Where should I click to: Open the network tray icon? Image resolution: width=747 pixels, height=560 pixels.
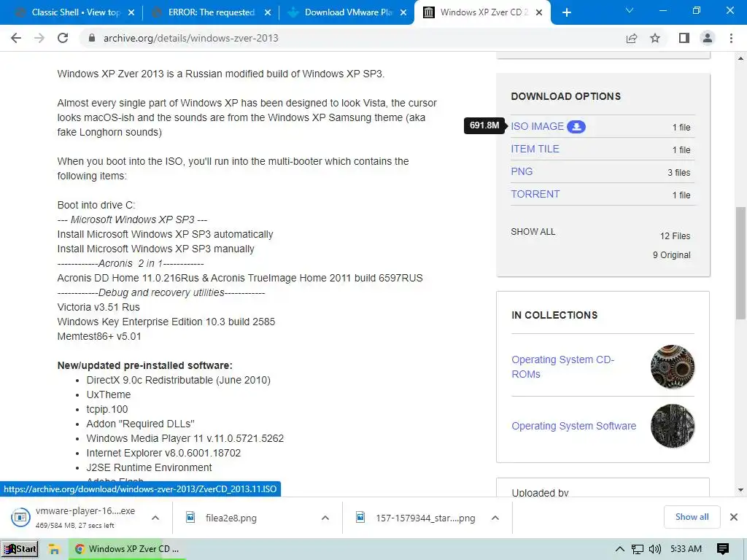(x=638, y=549)
